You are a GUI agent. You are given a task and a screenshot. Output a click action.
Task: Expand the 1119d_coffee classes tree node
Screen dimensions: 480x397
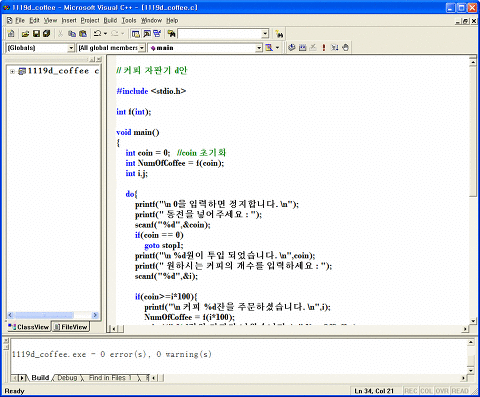coord(12,71)
